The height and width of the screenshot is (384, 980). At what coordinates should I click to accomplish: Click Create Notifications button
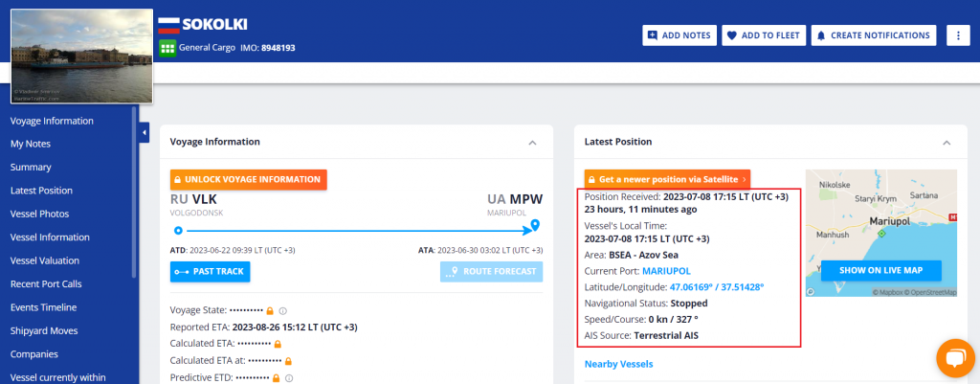(872, 35)
